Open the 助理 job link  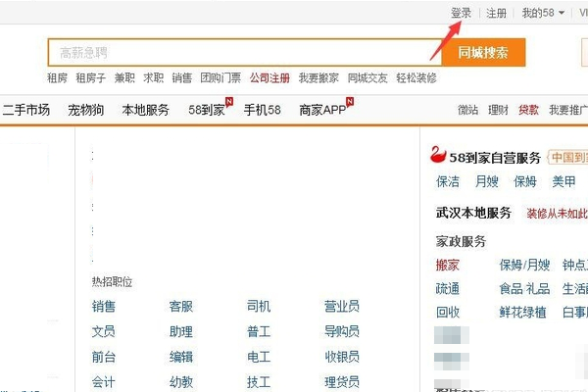point(180,331)
